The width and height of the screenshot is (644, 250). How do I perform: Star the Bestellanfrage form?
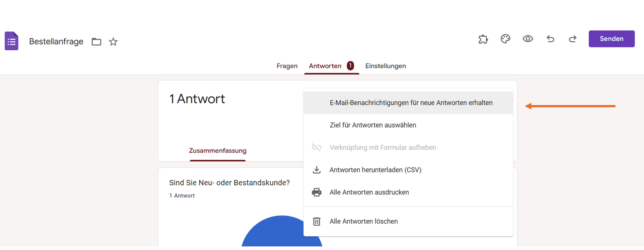pyautogui.click(x=113, y=42)
